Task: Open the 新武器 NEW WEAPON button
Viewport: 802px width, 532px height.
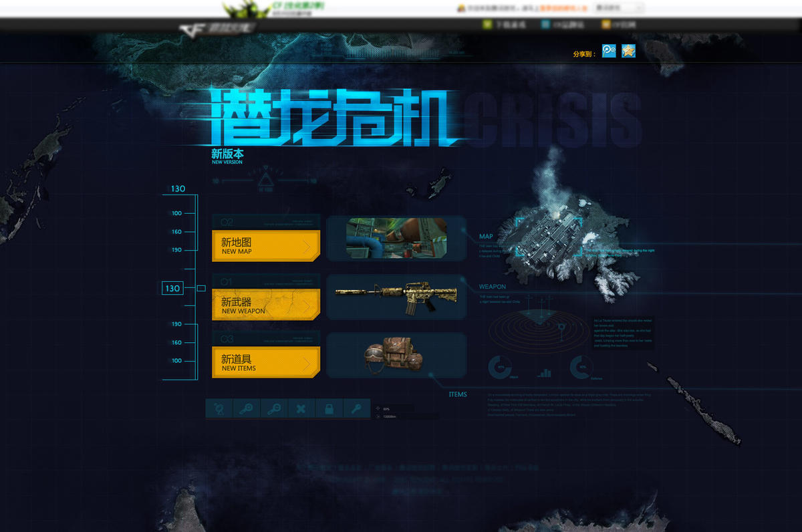Action: [266, 305]
